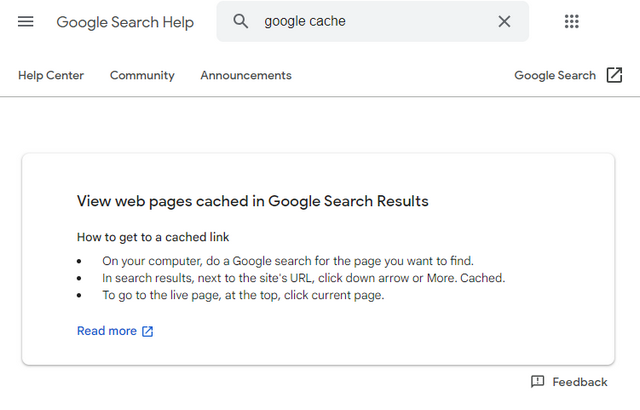Click the bullet mentioning down arrow or More

tap(303, 278)
